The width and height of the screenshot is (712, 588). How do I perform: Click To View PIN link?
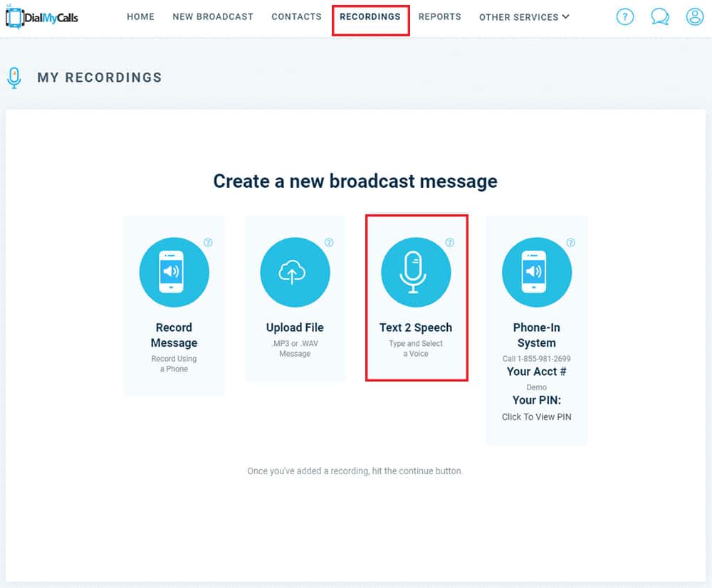point(537,417)
